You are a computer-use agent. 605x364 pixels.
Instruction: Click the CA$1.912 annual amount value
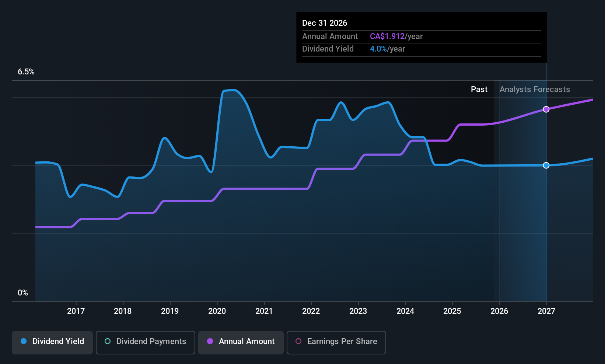387,36
